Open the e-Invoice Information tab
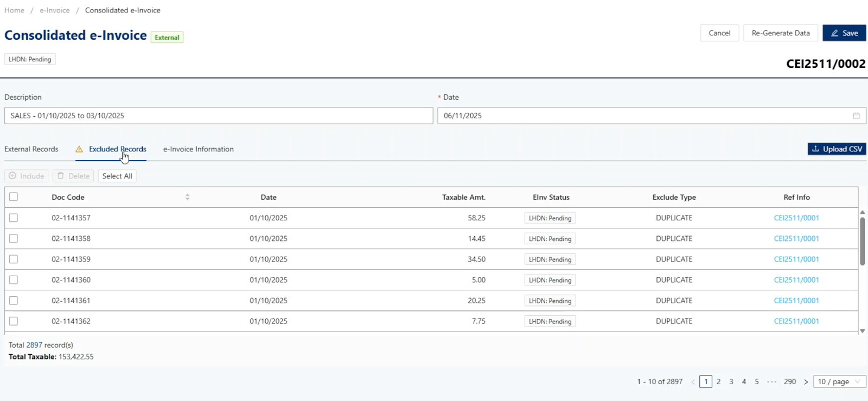The image size is (868, 401). coord(199,149)
